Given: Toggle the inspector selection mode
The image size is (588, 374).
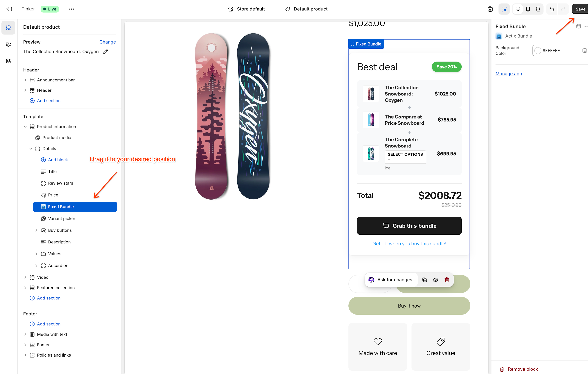Looking at the screenshot, I should coord(504,9).
